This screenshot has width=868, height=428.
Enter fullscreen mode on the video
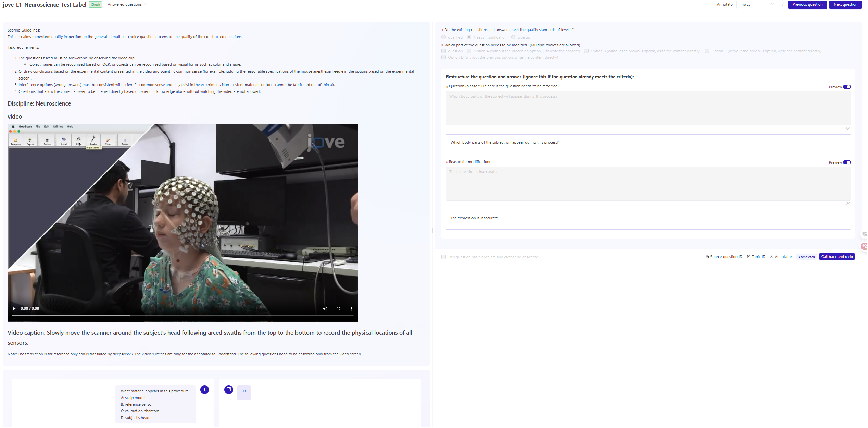pyautogui.click(x=338, y=309)
